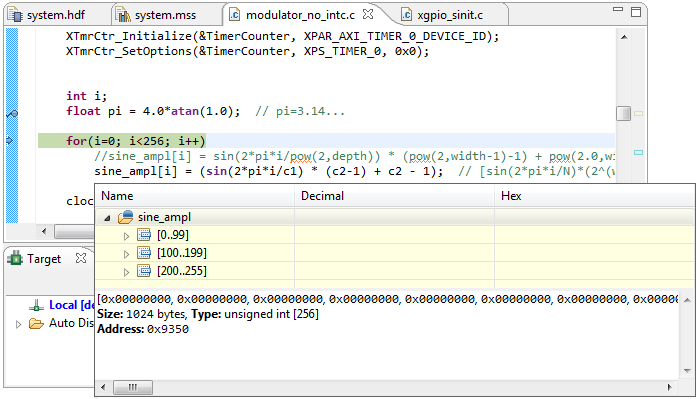This screenshot has height=399, width=697.
Task: Click the Name column header
Action: (195, 196)
